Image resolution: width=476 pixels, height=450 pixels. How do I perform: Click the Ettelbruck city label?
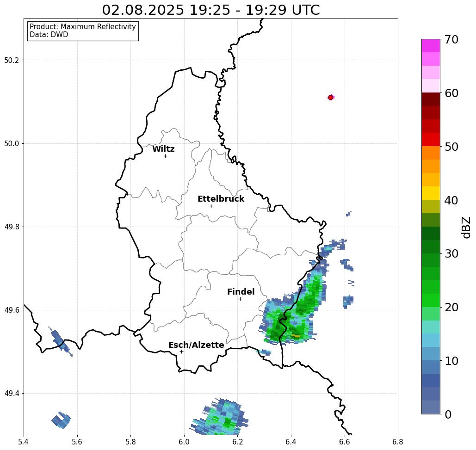221,199
